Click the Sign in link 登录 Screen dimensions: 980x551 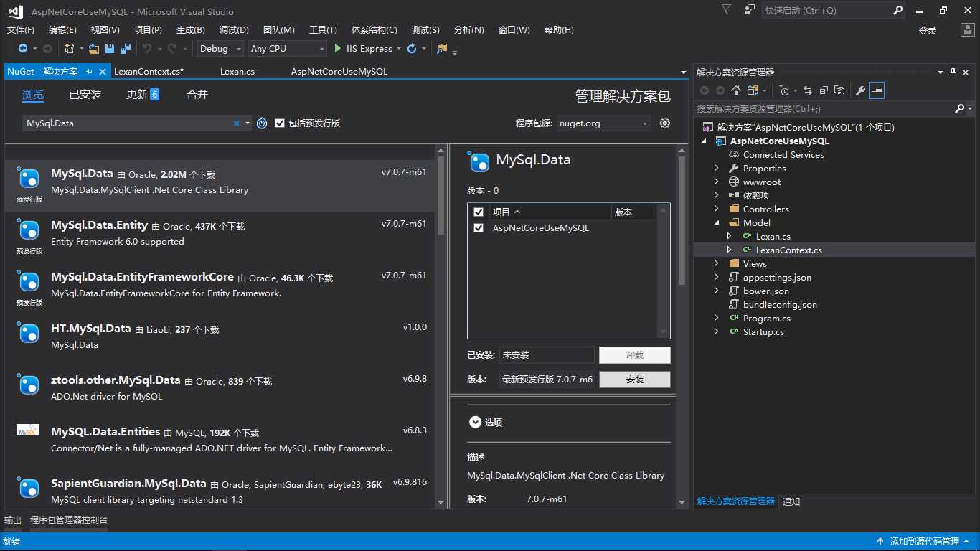[x=928, y=30]
